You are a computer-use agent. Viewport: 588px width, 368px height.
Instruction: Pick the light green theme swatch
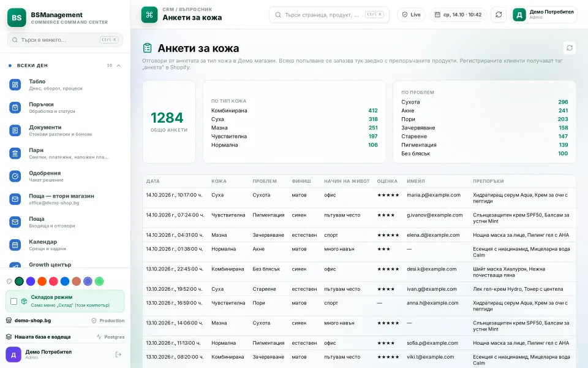pos(99,282)
